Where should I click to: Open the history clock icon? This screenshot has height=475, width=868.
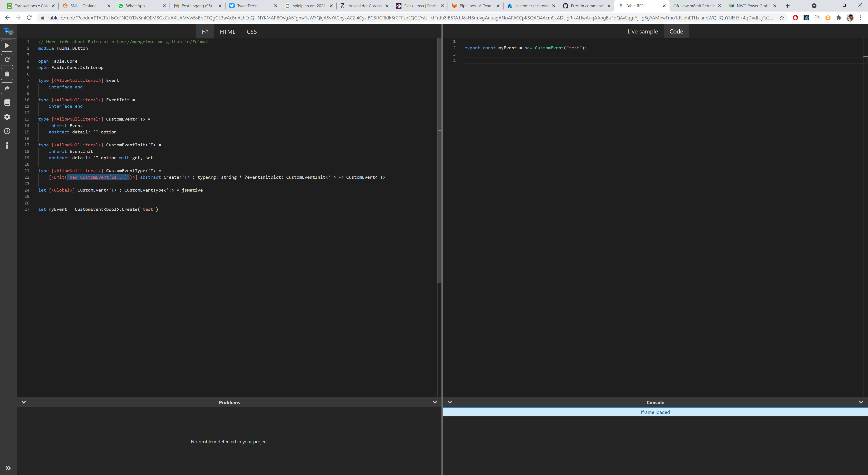[x=7, y=131]
